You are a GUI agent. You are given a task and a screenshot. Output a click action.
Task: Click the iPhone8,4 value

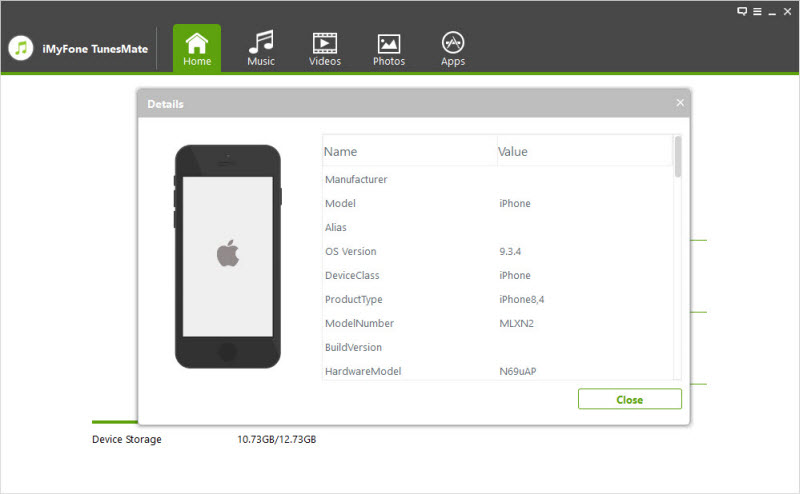click(521, 300)
